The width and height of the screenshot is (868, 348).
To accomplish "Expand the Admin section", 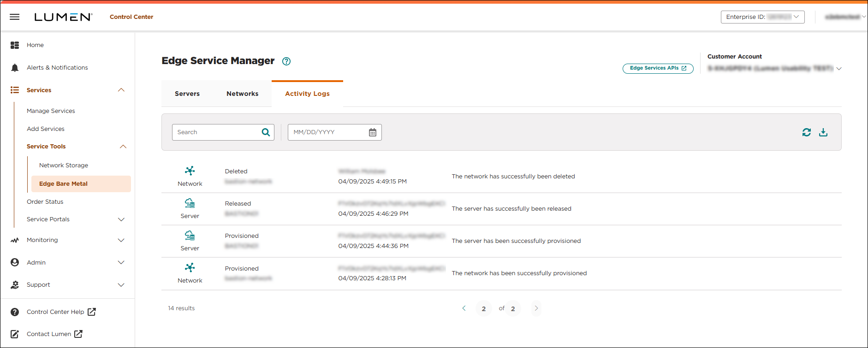I will coord(121,262).
